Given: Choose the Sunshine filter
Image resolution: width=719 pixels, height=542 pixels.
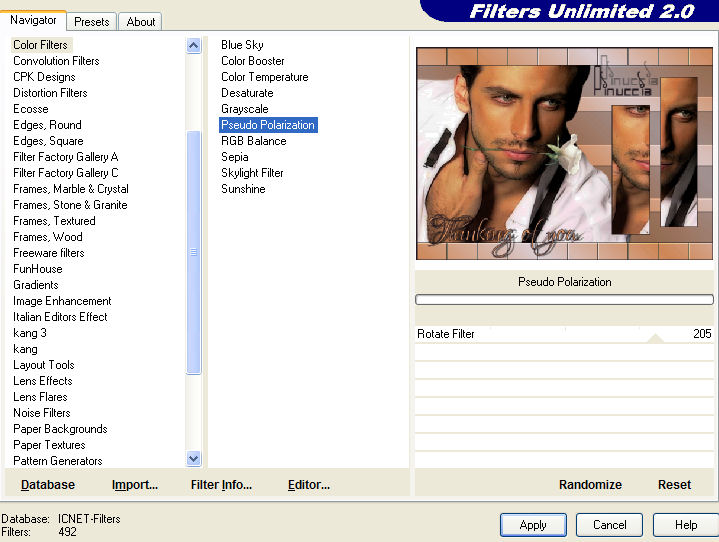Looking at the screenshot, I should tap(243, 189).
